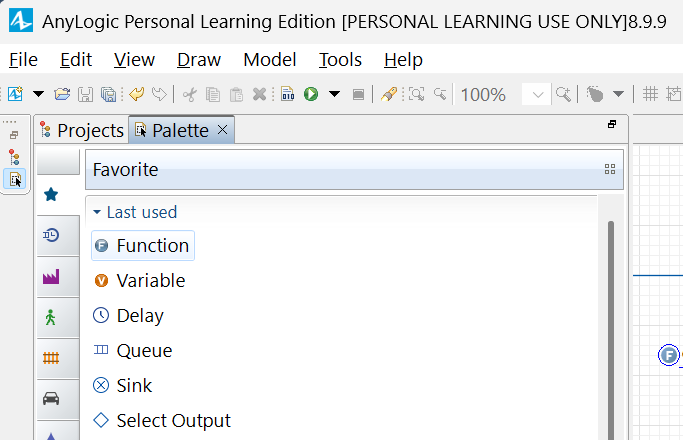Image resolution: width=683 pixels, height=440 pixels.
Task: Click the pen-shaped icon in toolbar
Action: tap(389, 94)
